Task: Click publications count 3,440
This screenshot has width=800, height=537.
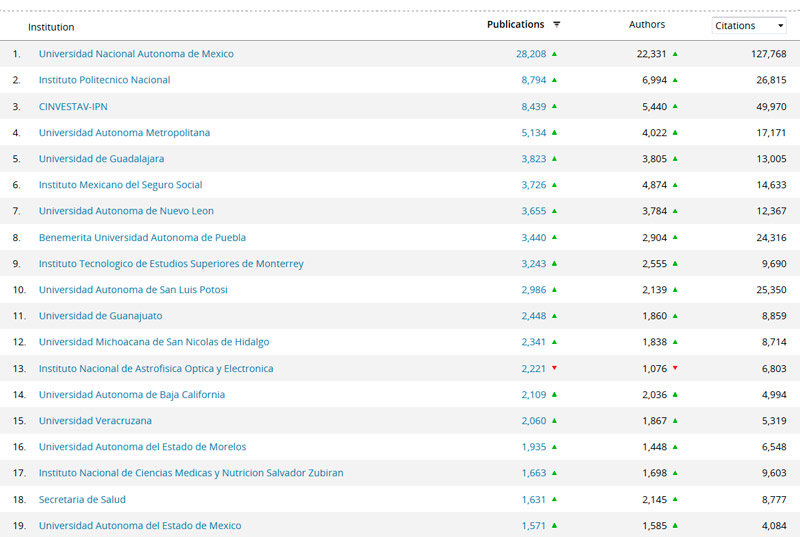Action: 534,237
